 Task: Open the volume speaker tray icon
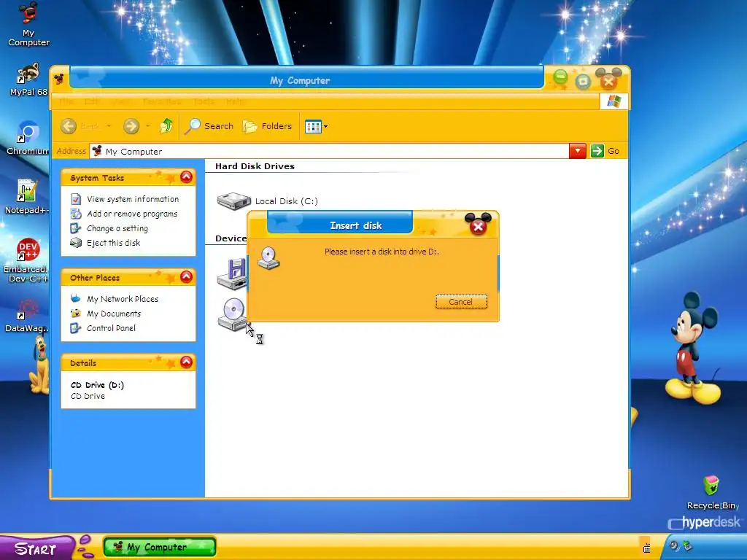coord(673,545)
